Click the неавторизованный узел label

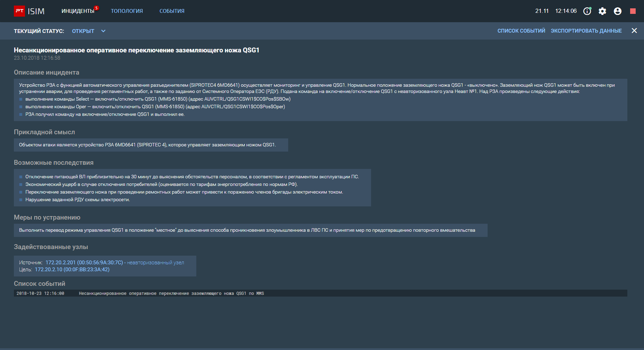coord(155,263)
